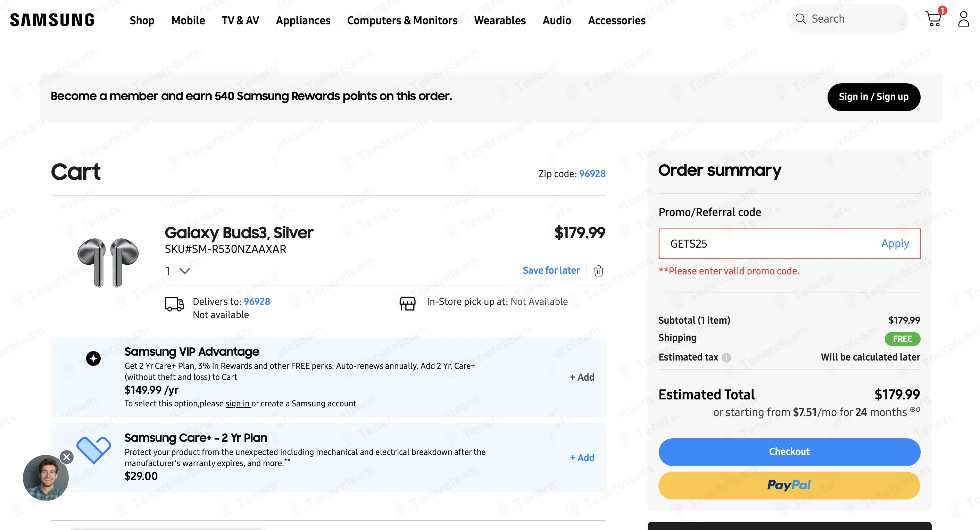Click the search magnifier icon
This screenshot has height=530, width=980.
(x=800, y=19)
